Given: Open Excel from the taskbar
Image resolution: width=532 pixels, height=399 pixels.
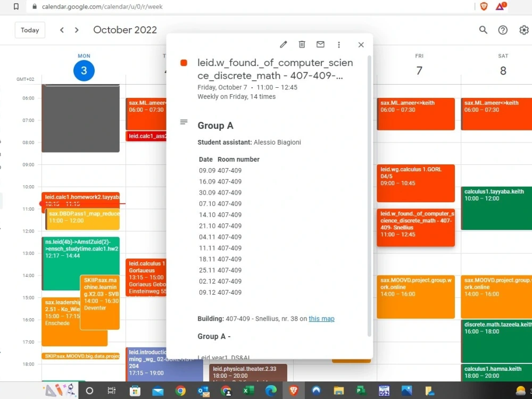Looking at the screenshot, I should click(248, 391).
